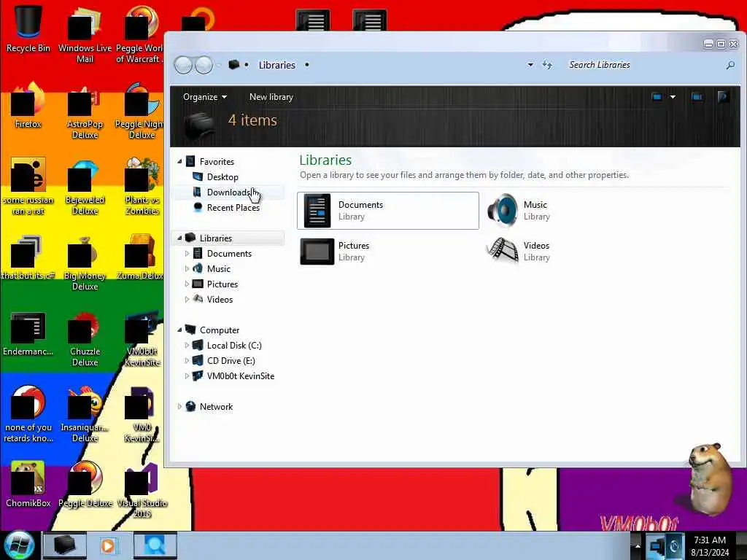Open the Endermanc... desktop shortcut
This screenshot has width=747, height=560.
[x=28, y=333]
